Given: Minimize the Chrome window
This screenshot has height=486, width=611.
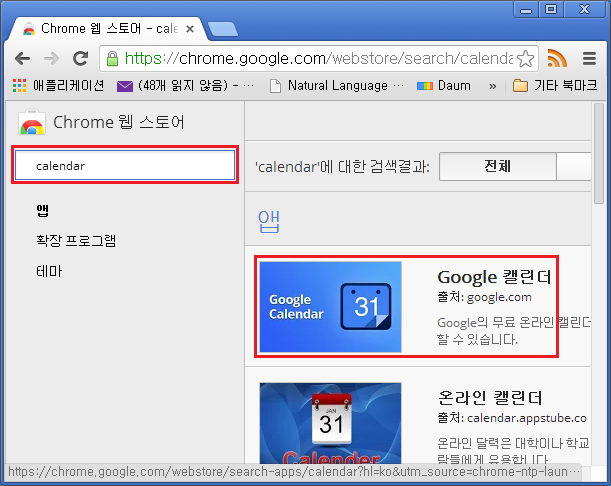Looking at the screenshot, I should 526,10.
